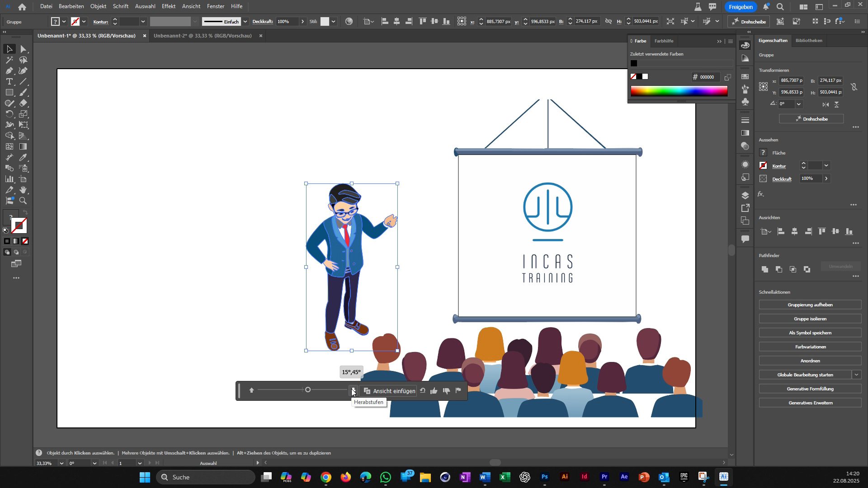This screenshot has width=868, height=488.
Task: Select the Gradient tool
Action: (24, 146)
